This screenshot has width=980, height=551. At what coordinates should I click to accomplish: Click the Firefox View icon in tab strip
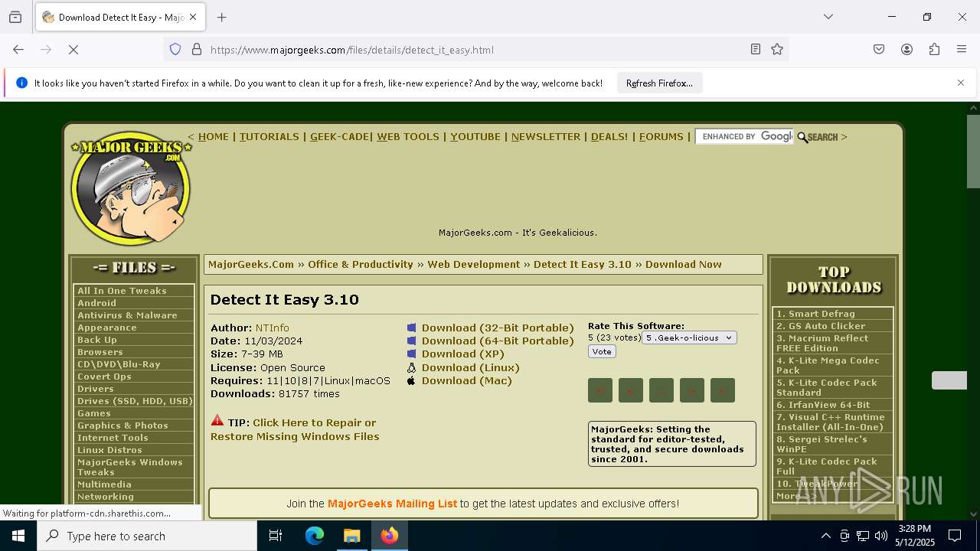click(x=15, y=17)
